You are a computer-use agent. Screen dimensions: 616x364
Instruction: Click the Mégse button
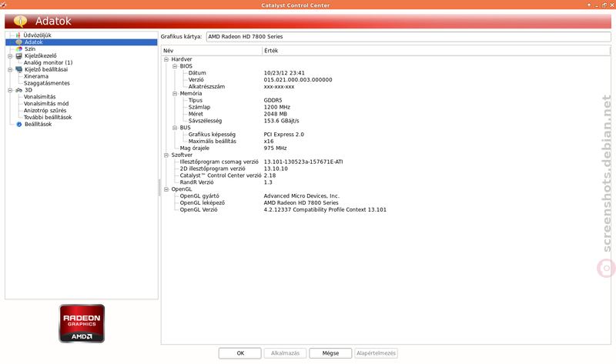point(330,353)
